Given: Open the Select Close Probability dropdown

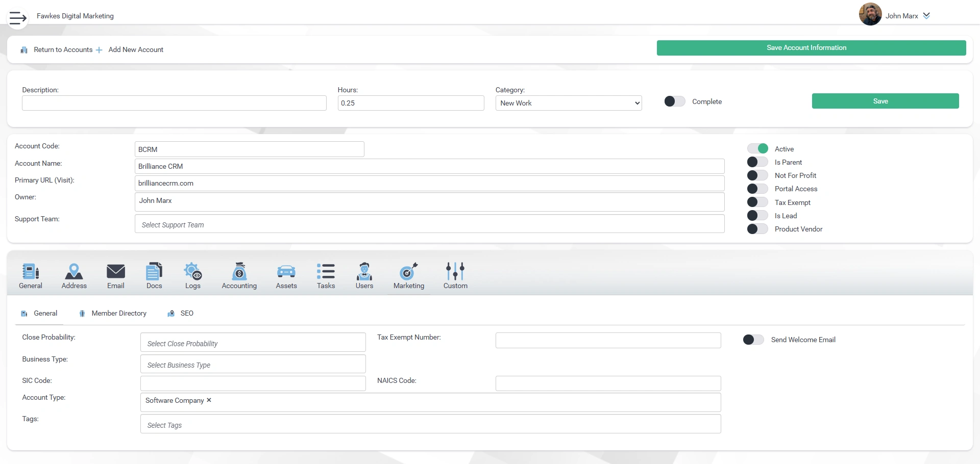Looking at the screenshot, I should click(253, 342).
